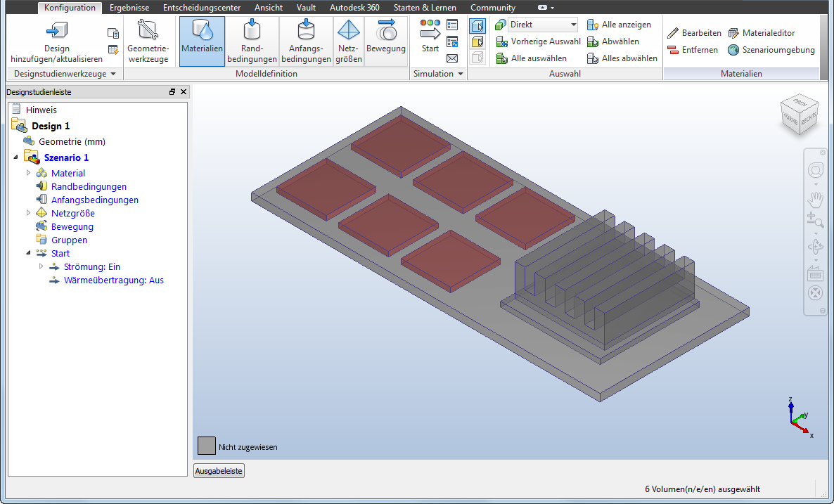This screenshot has height=504, width=834.
Task: Open Geometriewerkzeuge tool
Action: [148, 41]
